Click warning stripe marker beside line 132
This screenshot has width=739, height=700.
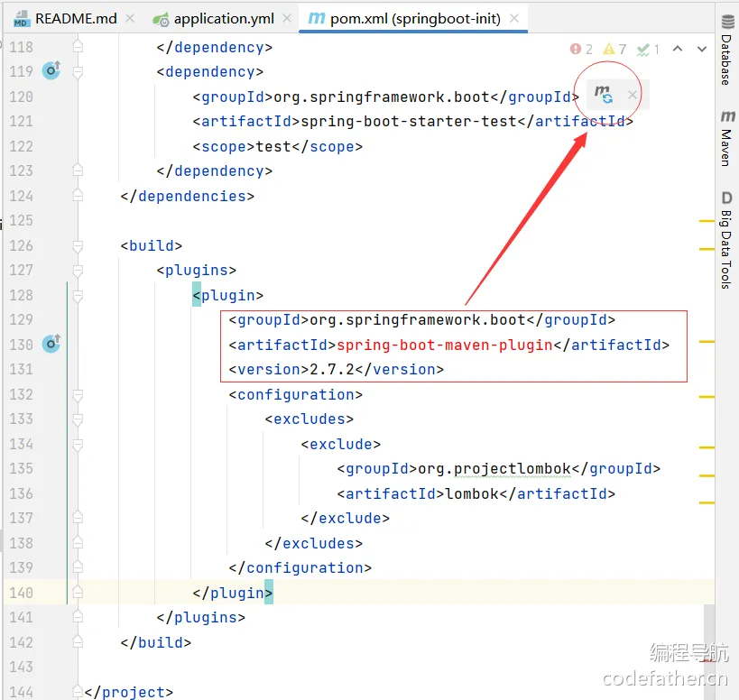point(707,397)
